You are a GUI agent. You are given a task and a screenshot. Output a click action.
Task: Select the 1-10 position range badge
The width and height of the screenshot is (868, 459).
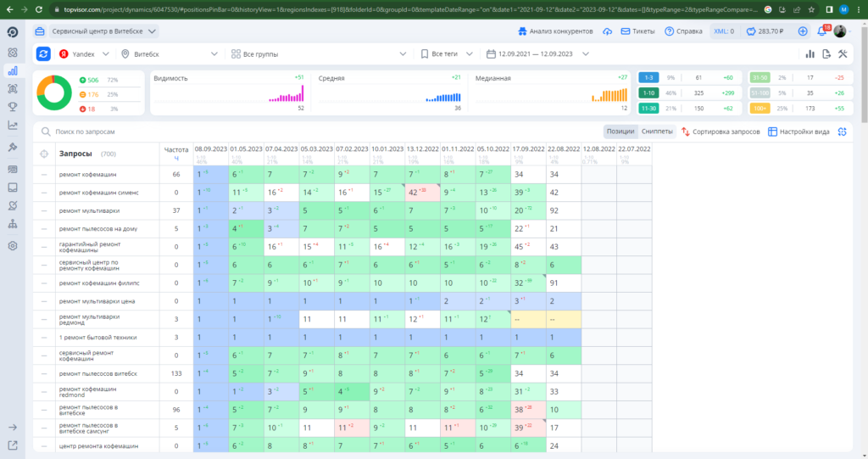pyautogui.click(x=648, y=93)
